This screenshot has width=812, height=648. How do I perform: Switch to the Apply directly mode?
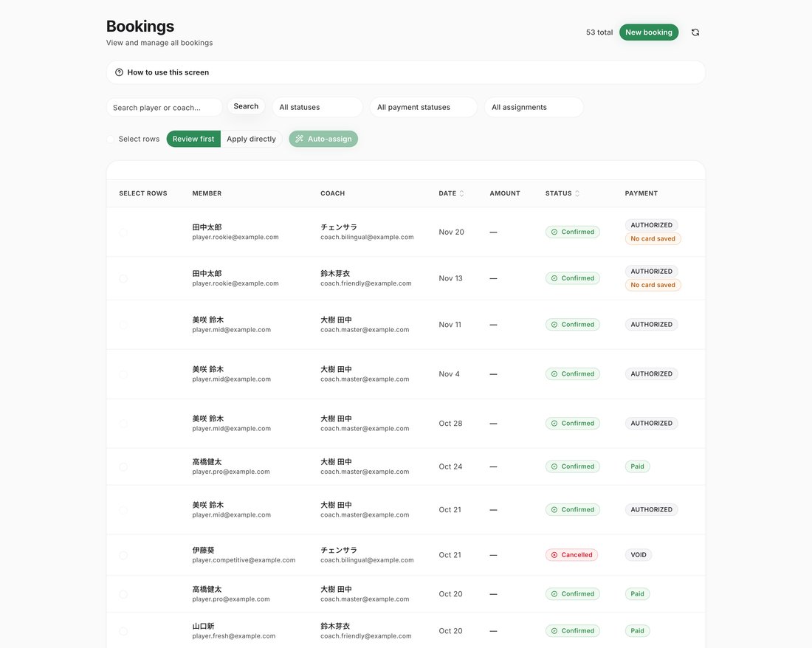pyautogui.click(x=251, y=139)
